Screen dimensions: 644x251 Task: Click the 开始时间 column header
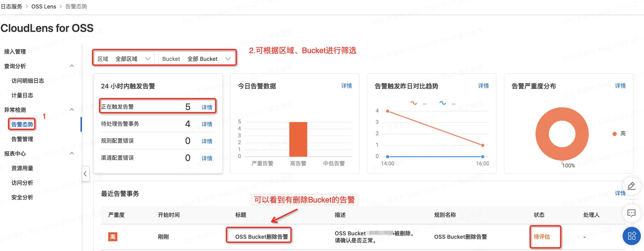pyautogui.click(x=169, y=215)
